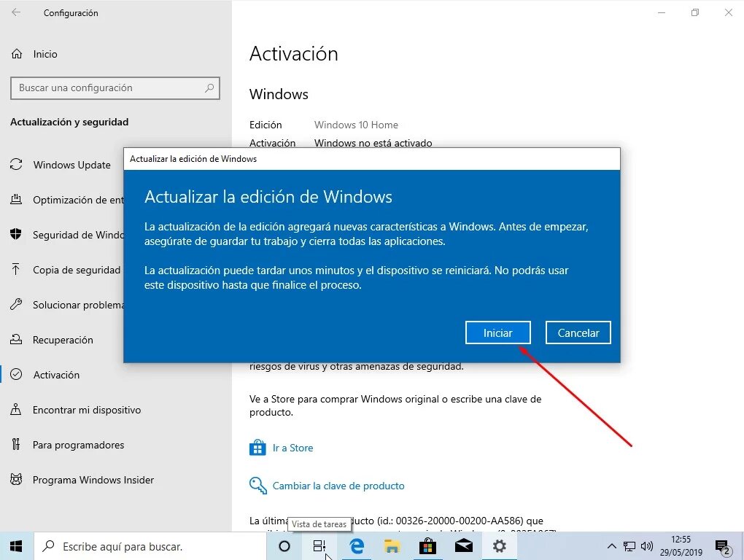
Task: Open Cortana circle on the taskbar
Action: pos(284,546)
